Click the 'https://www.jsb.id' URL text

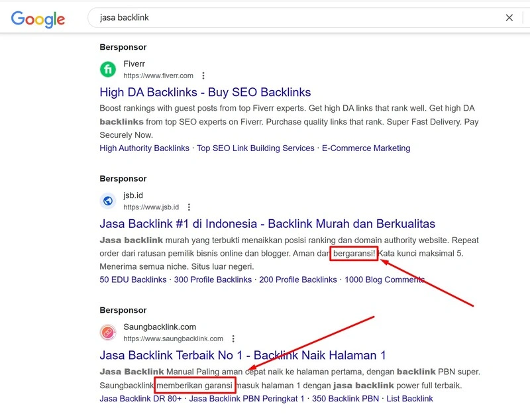coord(151,207)
